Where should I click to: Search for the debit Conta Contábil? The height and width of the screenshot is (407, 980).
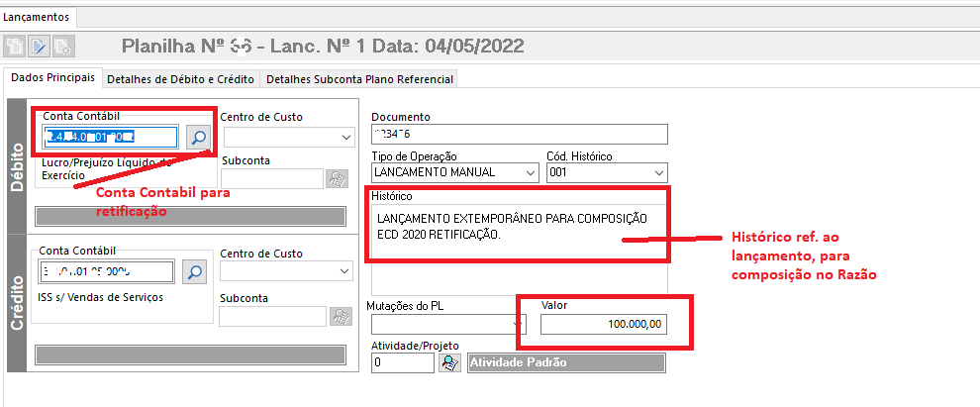(198, 137)
